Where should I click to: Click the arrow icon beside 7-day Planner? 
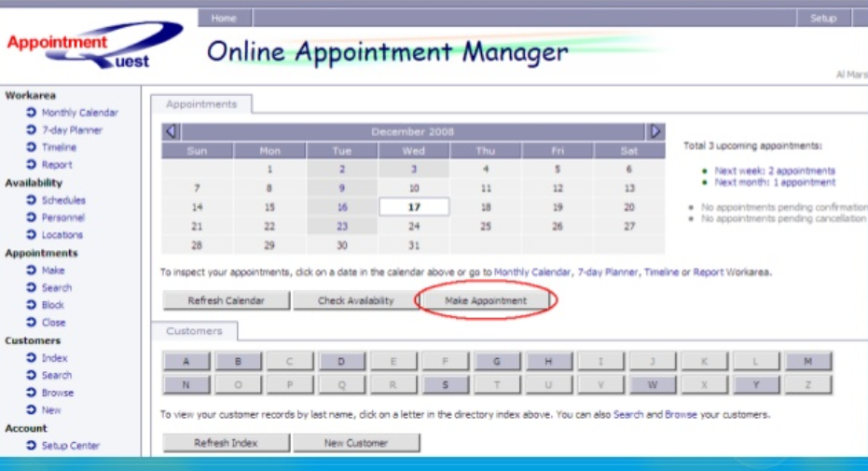tap(31, 130)
